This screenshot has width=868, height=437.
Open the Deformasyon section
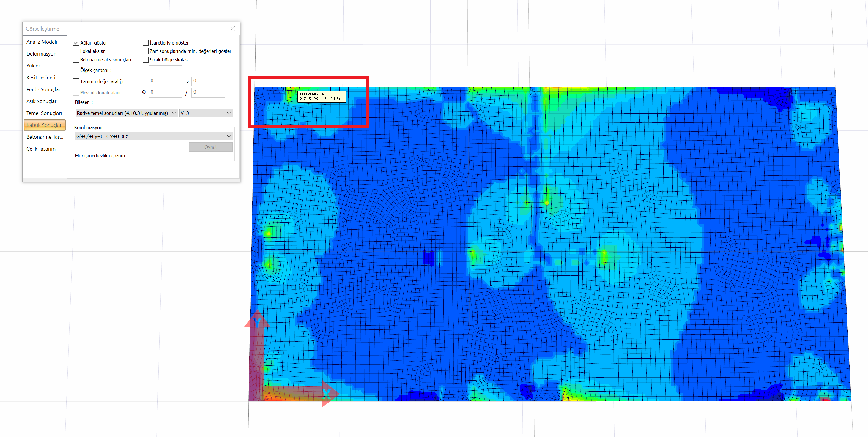[41, 54]
